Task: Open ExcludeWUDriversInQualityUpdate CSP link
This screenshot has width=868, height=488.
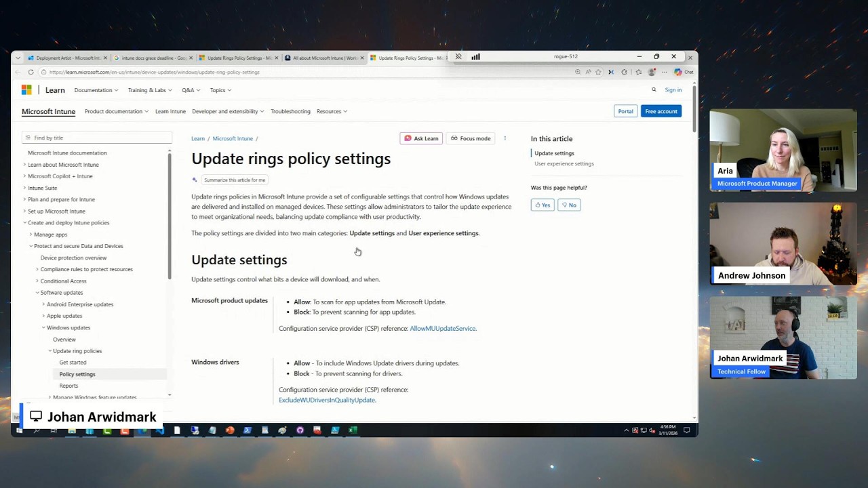Action: [327, 400]
